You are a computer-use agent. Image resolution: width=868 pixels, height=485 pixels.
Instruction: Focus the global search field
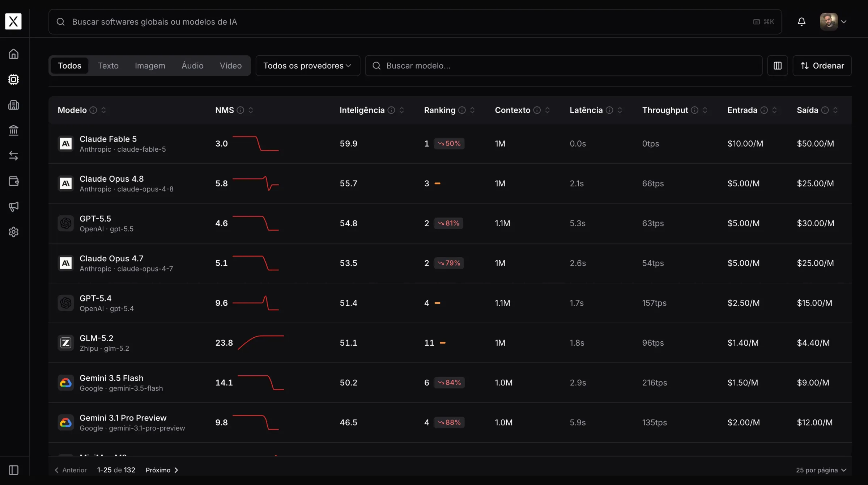click(415, 22)
